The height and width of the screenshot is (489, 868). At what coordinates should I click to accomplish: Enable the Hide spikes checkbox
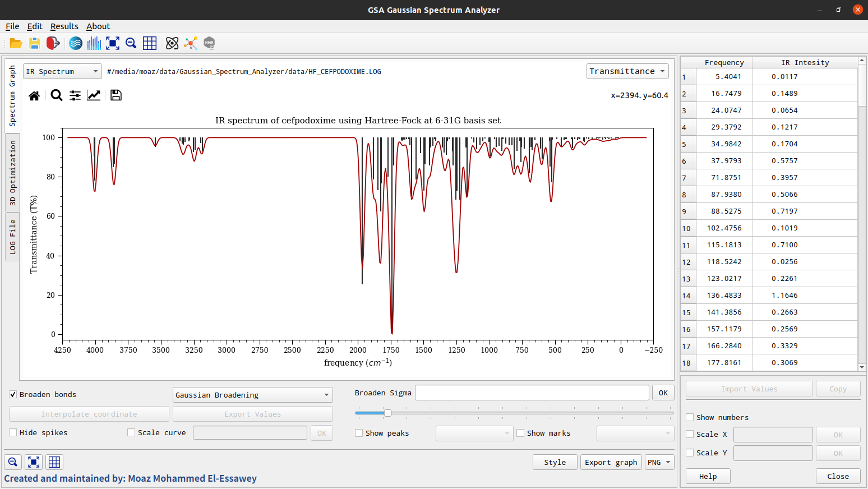pos(13,432)
